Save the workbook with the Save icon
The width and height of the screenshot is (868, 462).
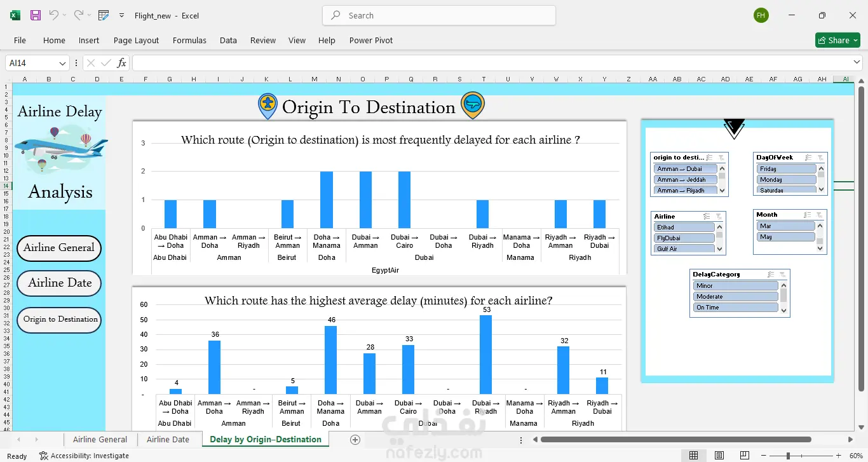click(x=36, y=15)
